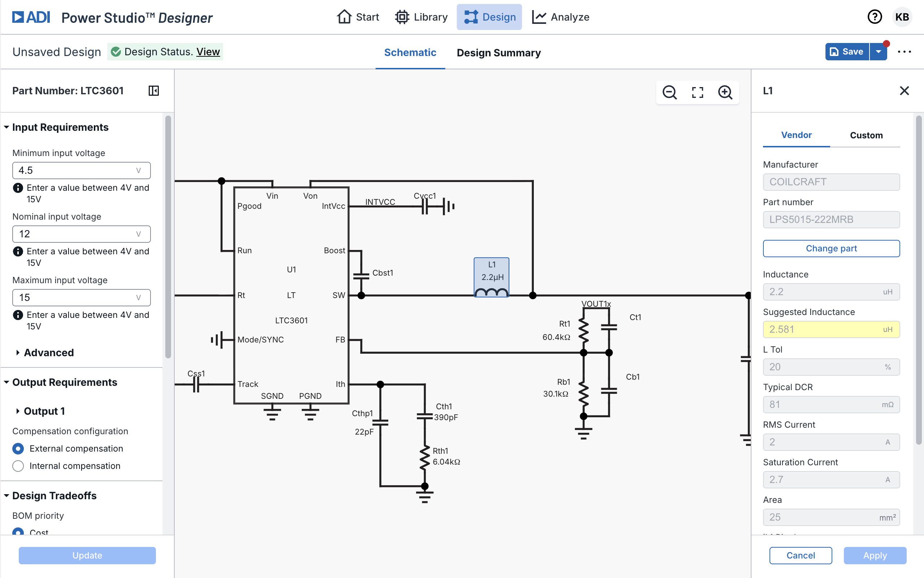924x578 pixels.
Task: Expand the Output 1 section
Action: click(x=18, y=411)
